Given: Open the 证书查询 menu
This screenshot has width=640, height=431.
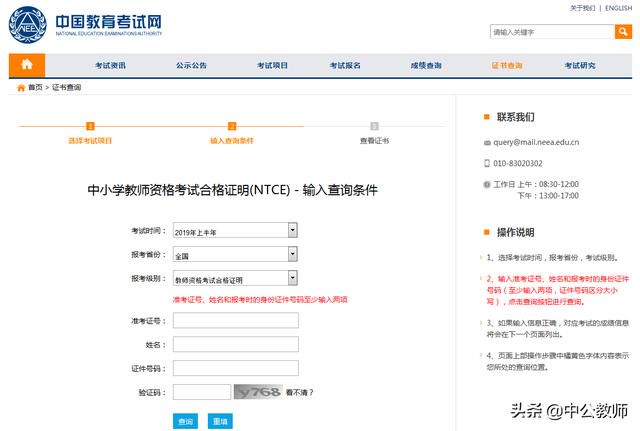Looking at the screenshot, I should coord(507,65).
